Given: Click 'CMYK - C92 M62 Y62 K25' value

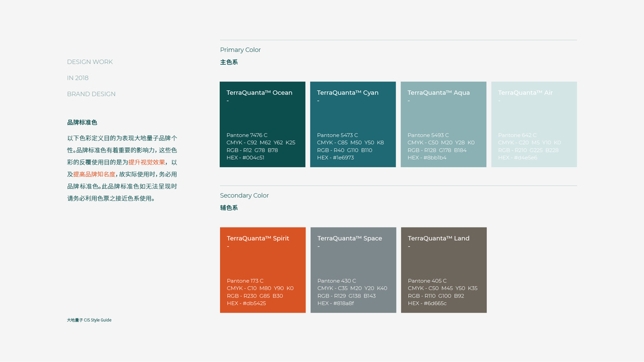Looking at the screenshot, I should (261, 142).
